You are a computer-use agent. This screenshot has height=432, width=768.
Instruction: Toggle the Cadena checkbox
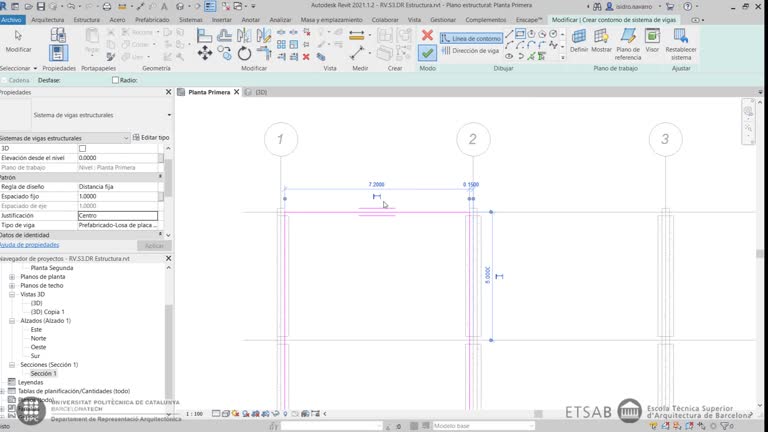(4, 80)
